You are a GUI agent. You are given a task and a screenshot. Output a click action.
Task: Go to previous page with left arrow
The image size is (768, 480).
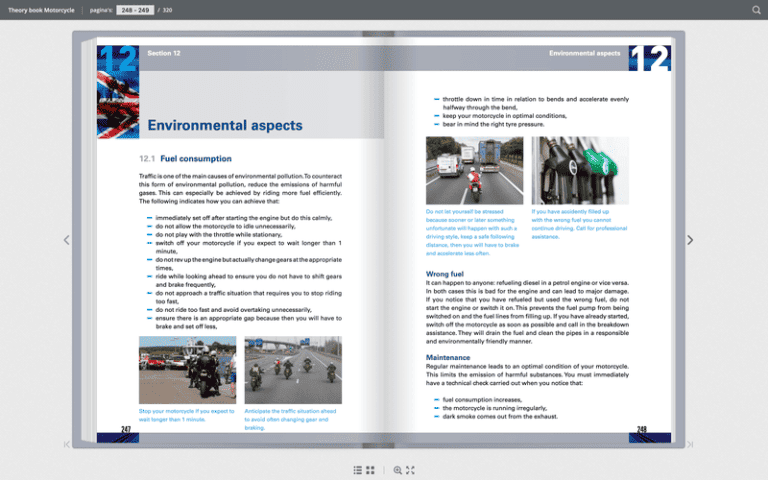(x=67, y=240)
